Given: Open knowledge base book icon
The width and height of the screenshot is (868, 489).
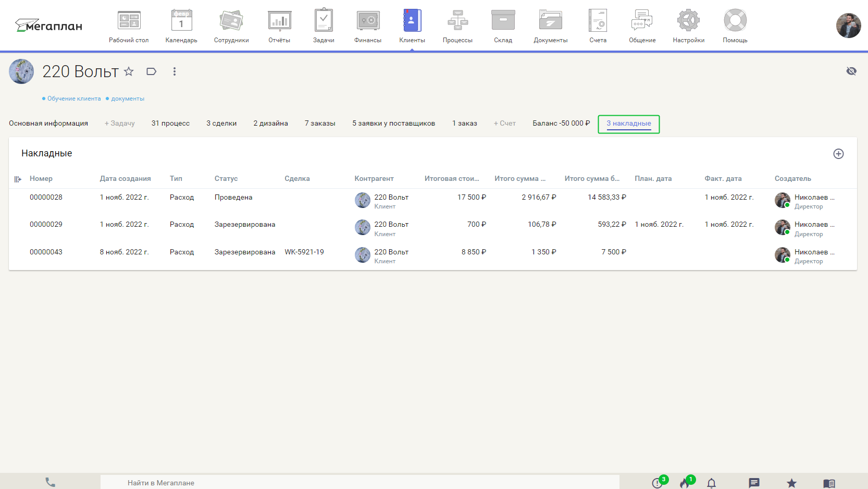Looking at the screenshot, I should 829,484.
